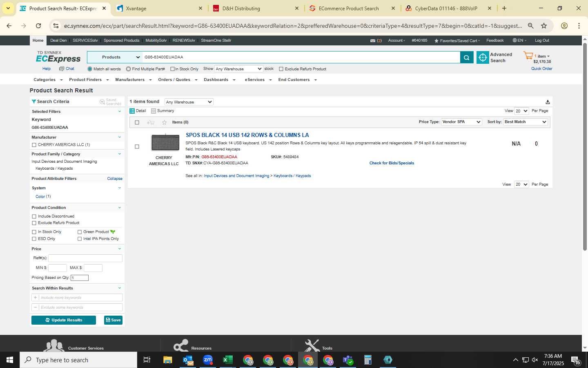Open File Explorer from the taskbar
588x368 pixels.
pos(168,360)
